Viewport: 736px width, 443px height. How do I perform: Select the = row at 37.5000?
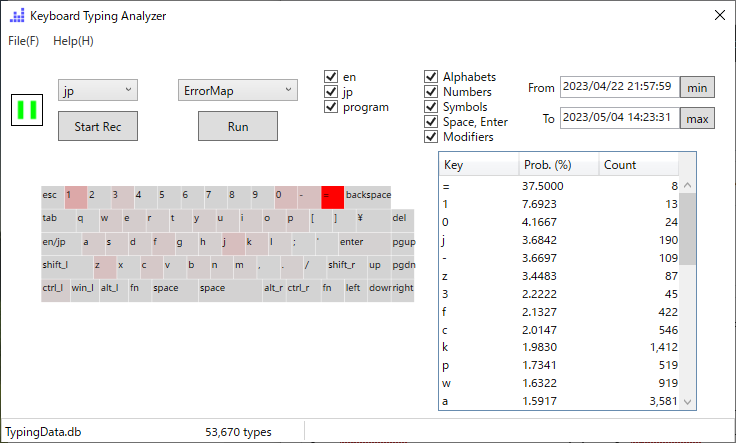pyautogui.click(x=559, y=186)
